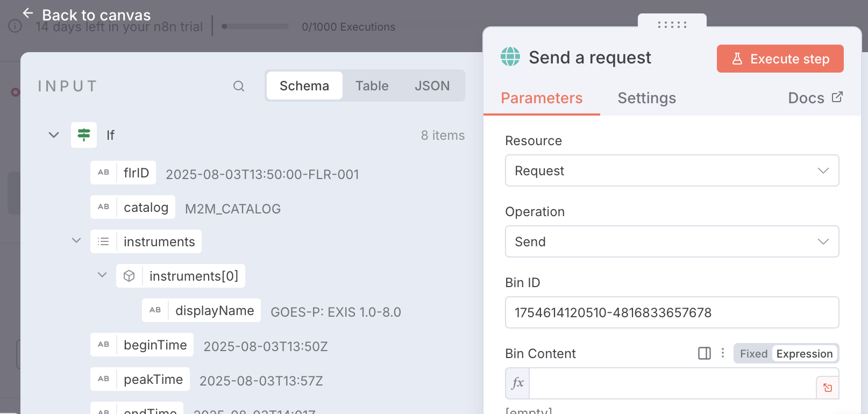Click the globe icon for Send a request
This screenshot has width=868, height=414.
(x=510, y=56)
